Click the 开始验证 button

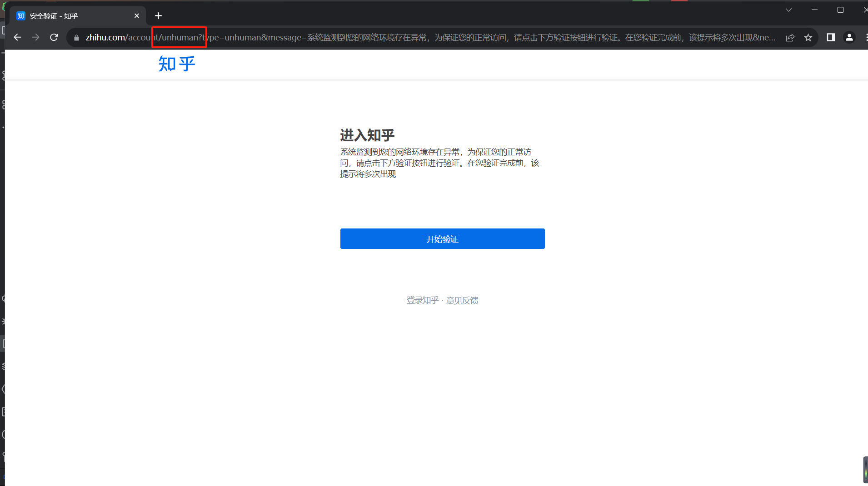point(442,238)
